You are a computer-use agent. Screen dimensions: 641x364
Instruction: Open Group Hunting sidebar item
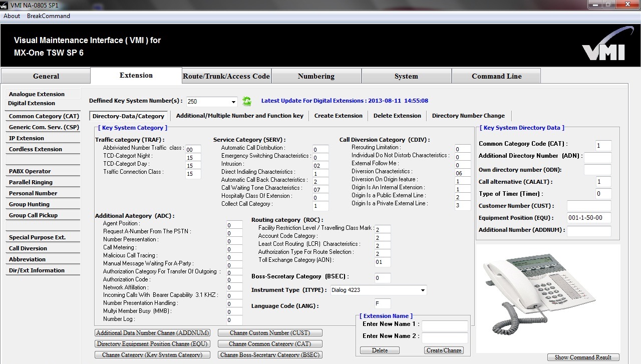point(43,204)
